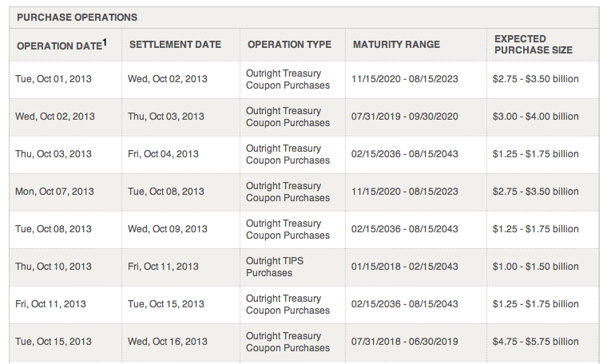This screenshot has height=364, width=607.
Task: Click settlement date Thu, Oct 03, 2013
Action: point(165,117)
